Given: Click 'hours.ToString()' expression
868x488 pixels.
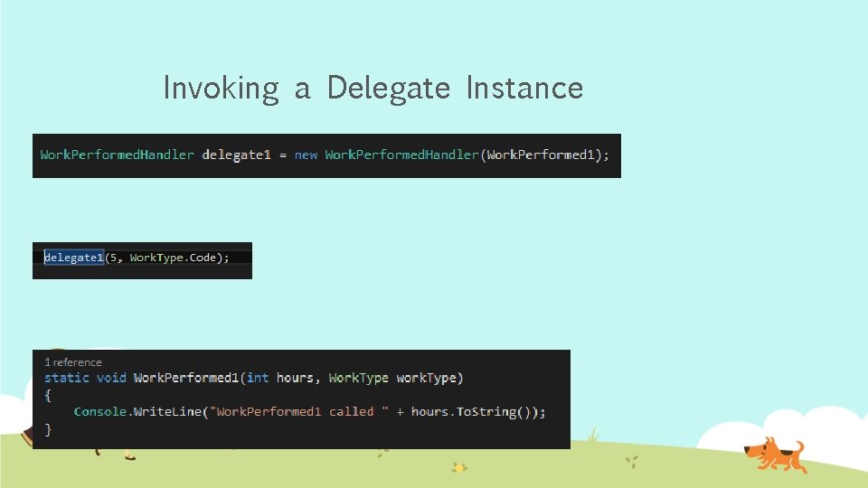Looking at the screenshot, I should click(x=471, y=412).
